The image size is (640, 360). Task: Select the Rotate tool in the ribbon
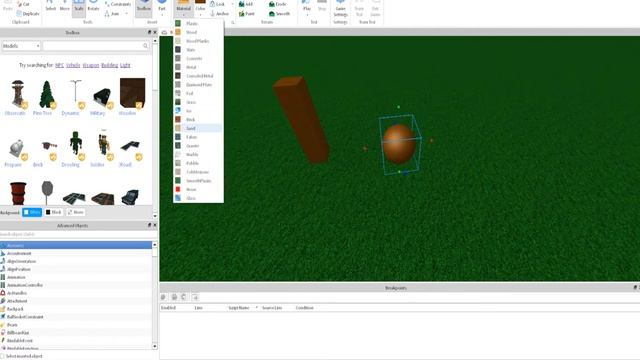pos(93,6)
